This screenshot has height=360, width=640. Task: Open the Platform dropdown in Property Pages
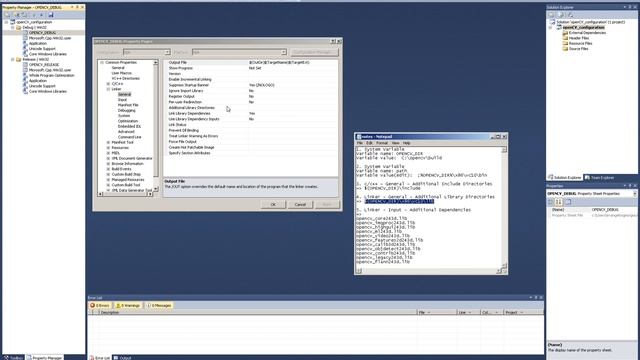pos(283,52)
